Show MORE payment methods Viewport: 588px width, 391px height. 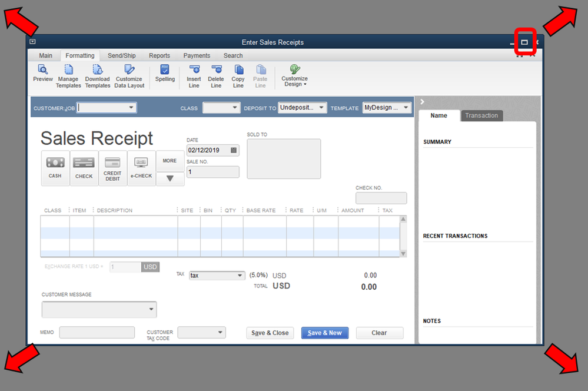point(170,161)
